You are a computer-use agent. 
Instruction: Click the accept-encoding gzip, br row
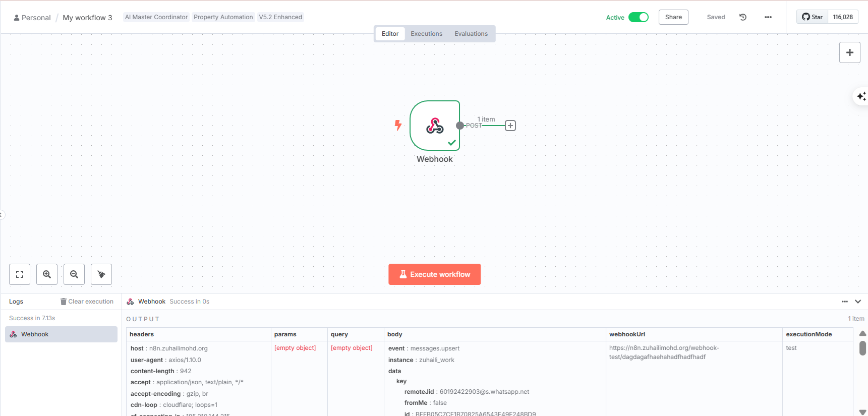point(169,394)
